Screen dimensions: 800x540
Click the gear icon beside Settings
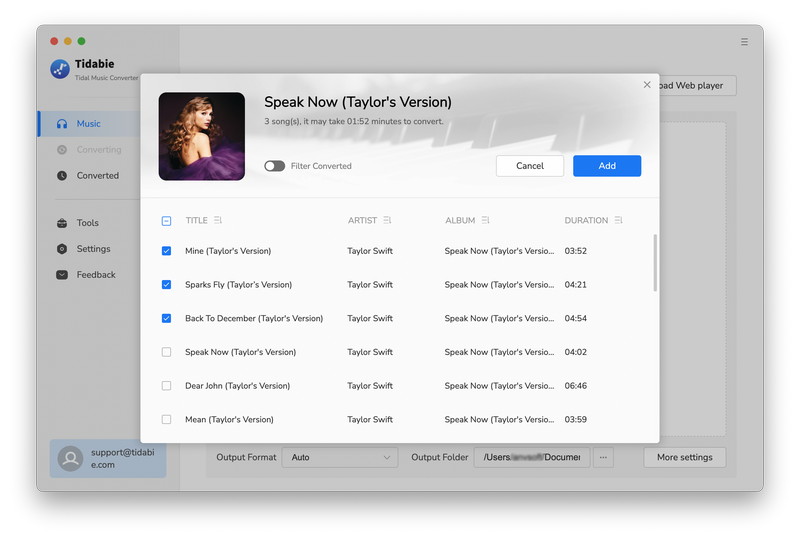(62, 249)
